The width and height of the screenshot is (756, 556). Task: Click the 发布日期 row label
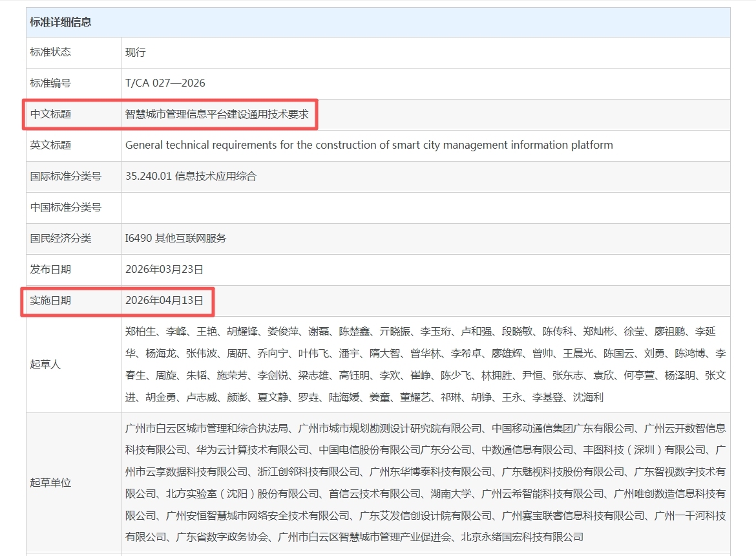pos(50,270)
